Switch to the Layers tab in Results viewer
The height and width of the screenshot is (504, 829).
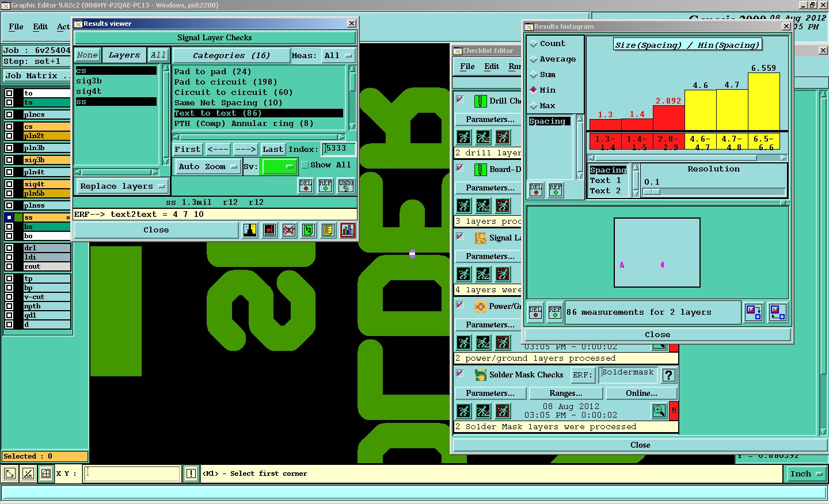coord(124,55)
